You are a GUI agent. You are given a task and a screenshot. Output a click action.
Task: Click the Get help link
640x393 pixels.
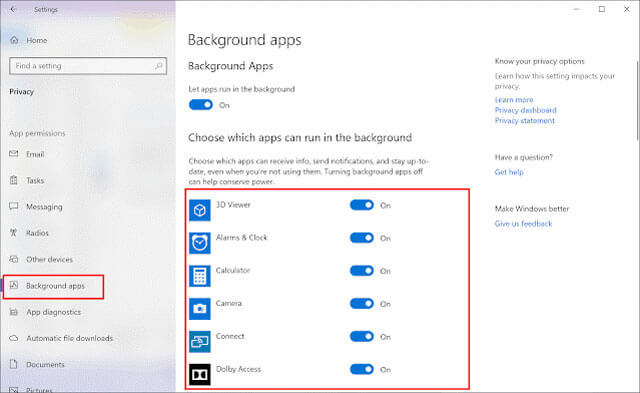pos(509,172)
